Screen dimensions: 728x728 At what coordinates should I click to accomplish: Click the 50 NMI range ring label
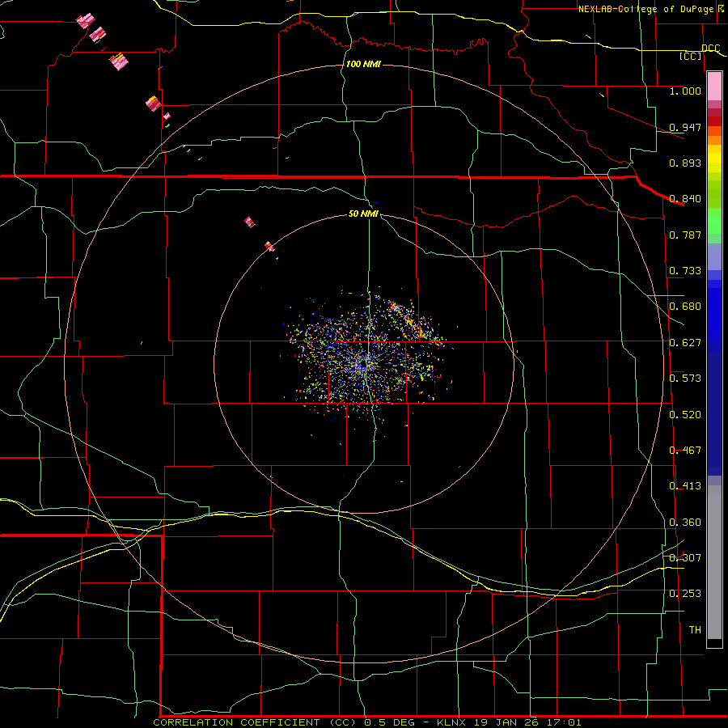point(363,214)
